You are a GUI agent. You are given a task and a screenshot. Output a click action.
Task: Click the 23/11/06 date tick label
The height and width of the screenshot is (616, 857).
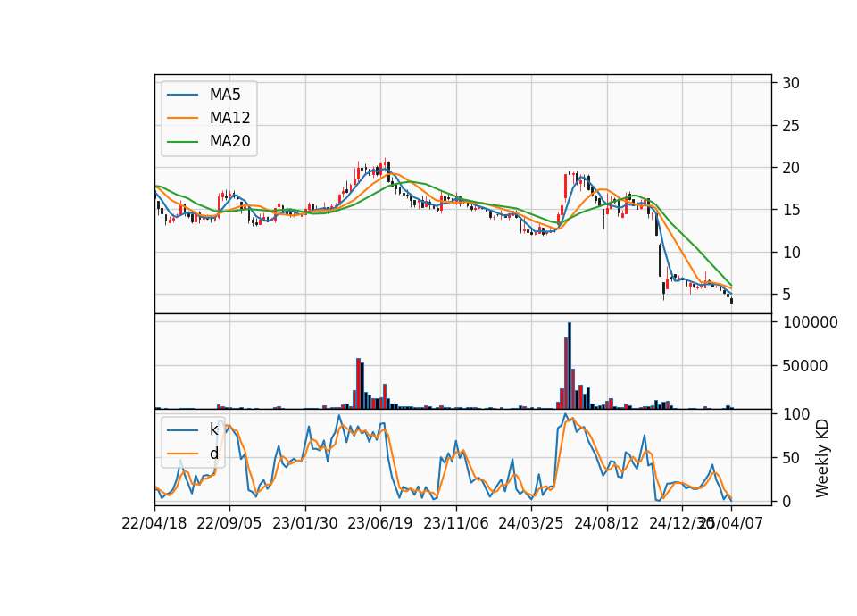(x=456, y=523)
